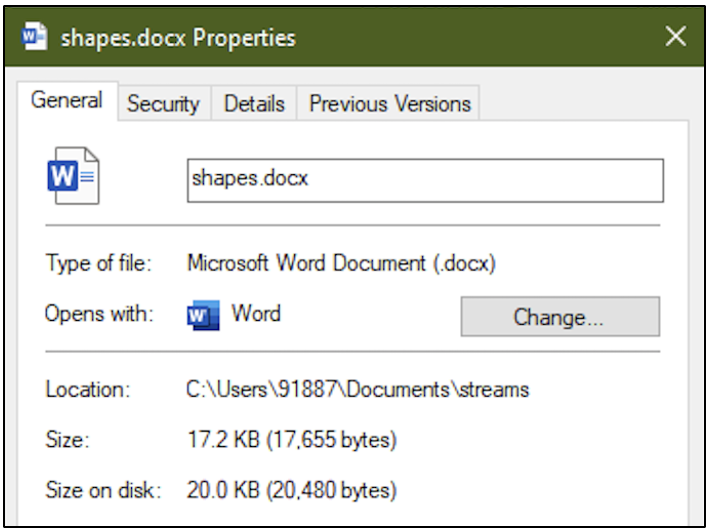Click the Word icon in the title bar
Viewport: 712px width, 532px height.
click(x=34, y=36)
